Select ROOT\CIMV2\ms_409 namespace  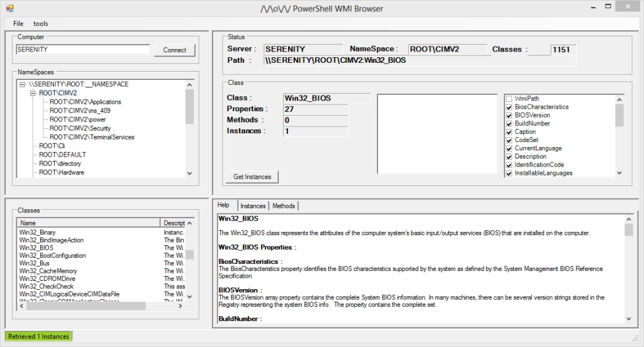click(80, 111)
